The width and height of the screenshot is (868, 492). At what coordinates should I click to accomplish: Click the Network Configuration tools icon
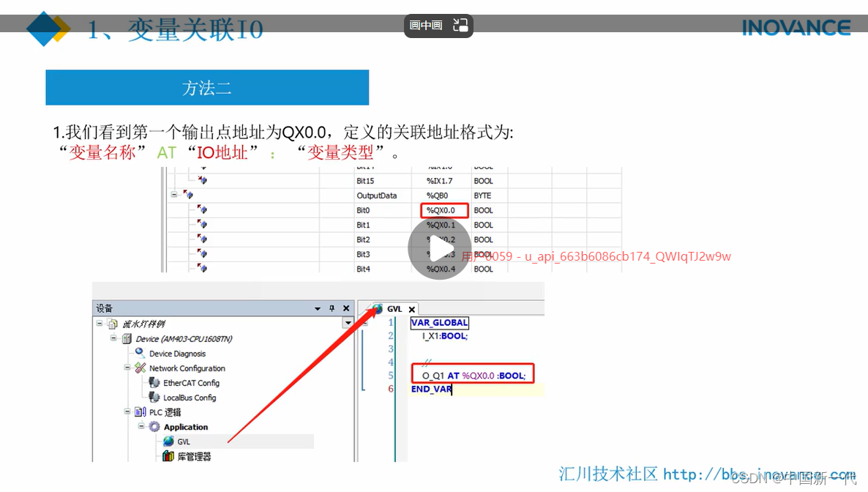(140, 368)
